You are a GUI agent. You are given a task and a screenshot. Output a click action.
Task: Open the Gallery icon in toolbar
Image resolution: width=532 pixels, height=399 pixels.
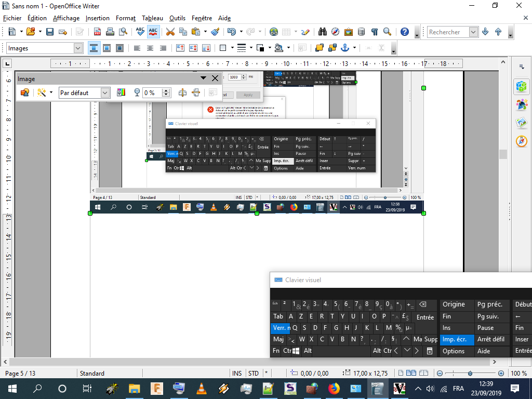coord(348,32)
